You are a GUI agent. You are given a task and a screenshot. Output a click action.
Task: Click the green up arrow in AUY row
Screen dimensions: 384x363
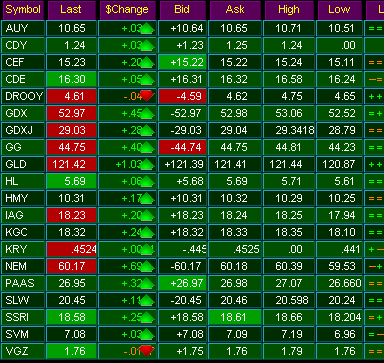146,28
